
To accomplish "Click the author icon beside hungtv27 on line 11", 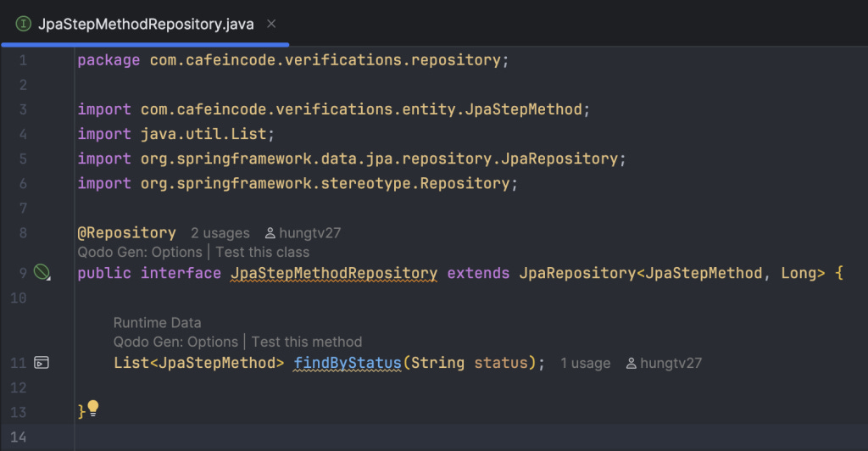I will pos(631,364).
